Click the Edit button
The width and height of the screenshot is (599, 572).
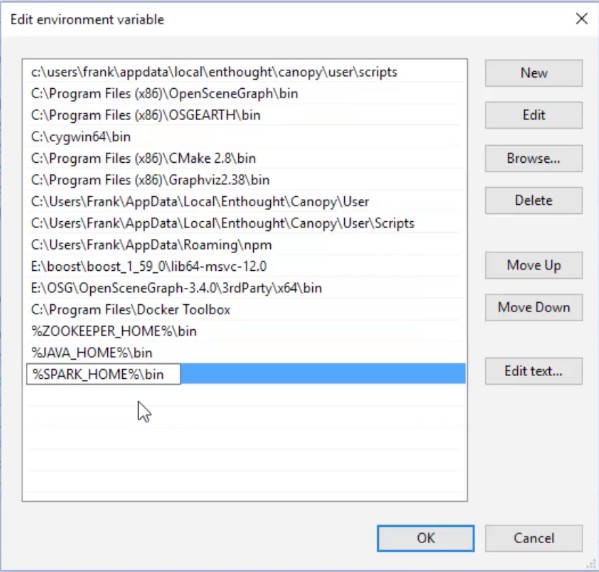point(534,115)
